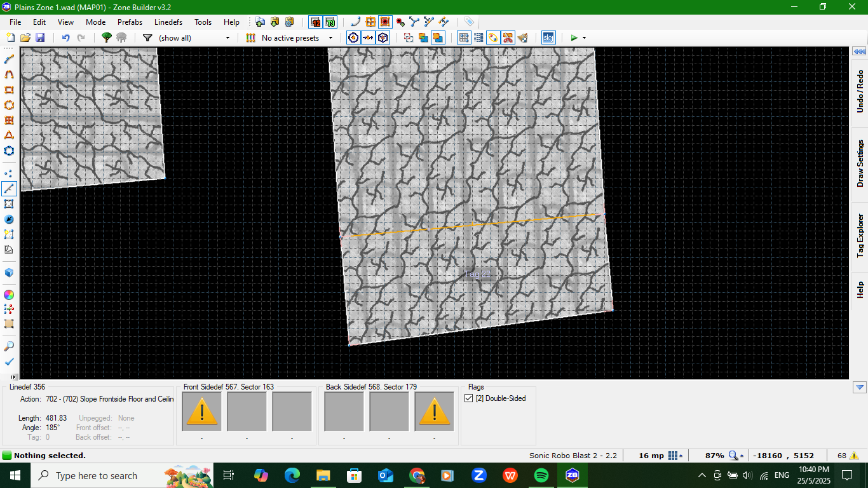The width and height of the screenshot is (868, 488).
Task: Select the Draw Grid tool in left sidebar
Action: point(9,120)
